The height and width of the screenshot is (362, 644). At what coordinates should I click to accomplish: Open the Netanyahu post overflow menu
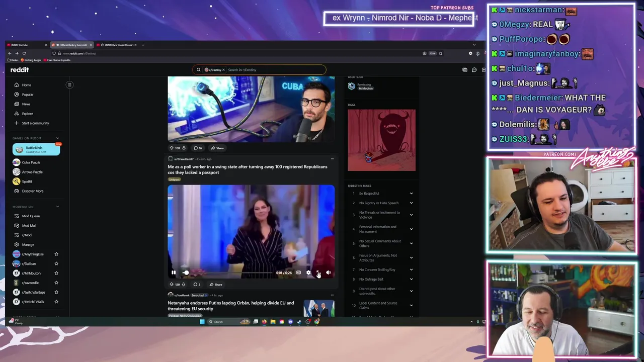tap(332, 295)
